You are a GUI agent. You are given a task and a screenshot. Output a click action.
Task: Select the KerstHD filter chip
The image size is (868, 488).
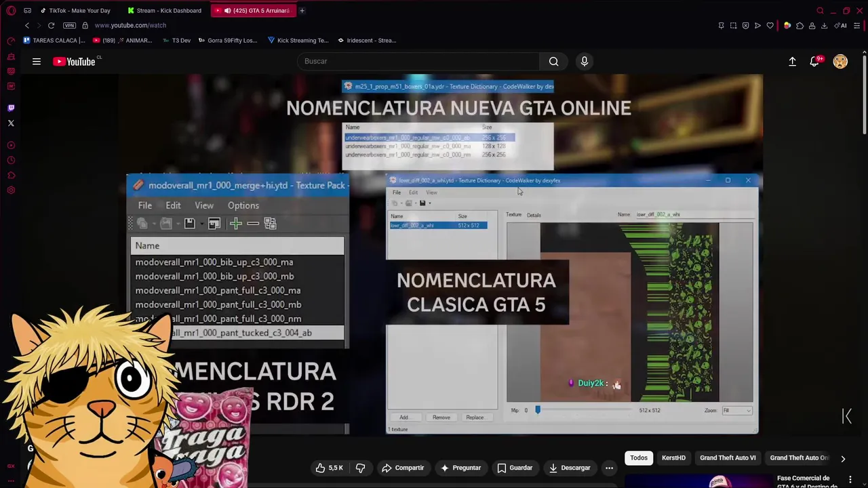673,458
